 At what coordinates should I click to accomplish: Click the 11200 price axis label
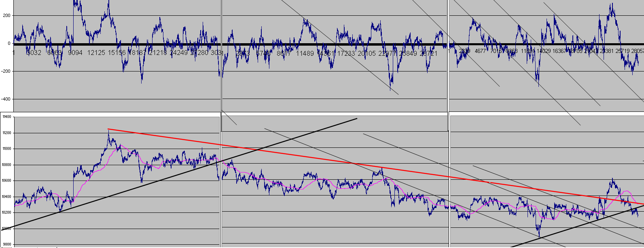tap(7, 133)
